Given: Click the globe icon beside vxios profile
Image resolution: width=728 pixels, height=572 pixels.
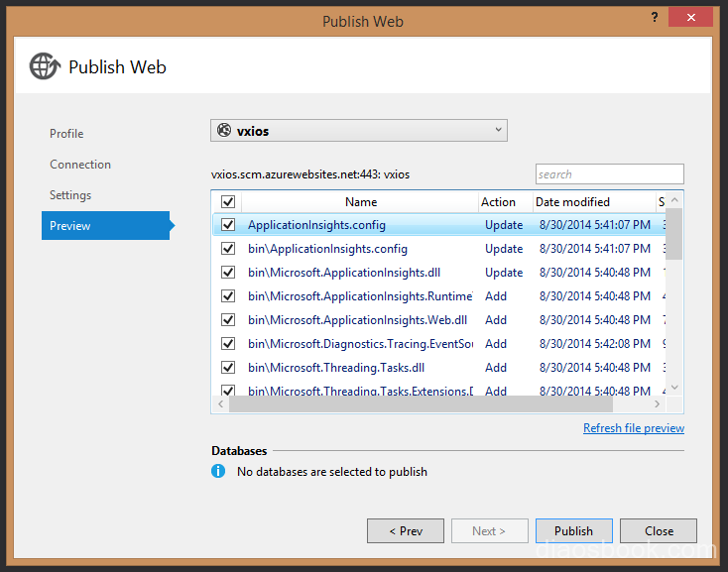Looking at the screenshot, I should point(224,130).
